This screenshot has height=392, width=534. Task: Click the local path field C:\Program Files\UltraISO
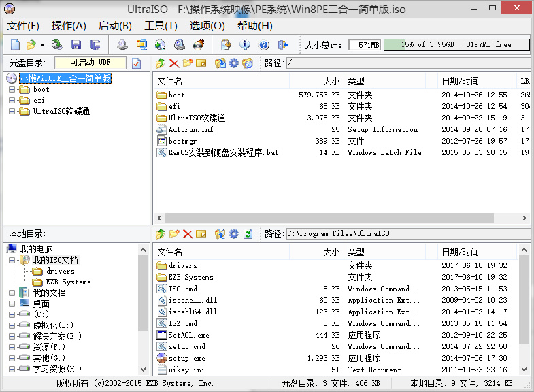407,233
